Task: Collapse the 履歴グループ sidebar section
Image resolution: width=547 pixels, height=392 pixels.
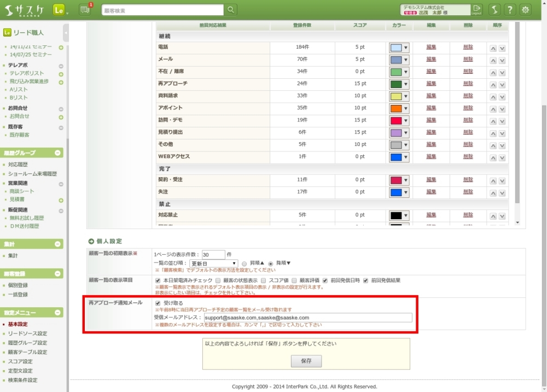Action: point(59,153)
